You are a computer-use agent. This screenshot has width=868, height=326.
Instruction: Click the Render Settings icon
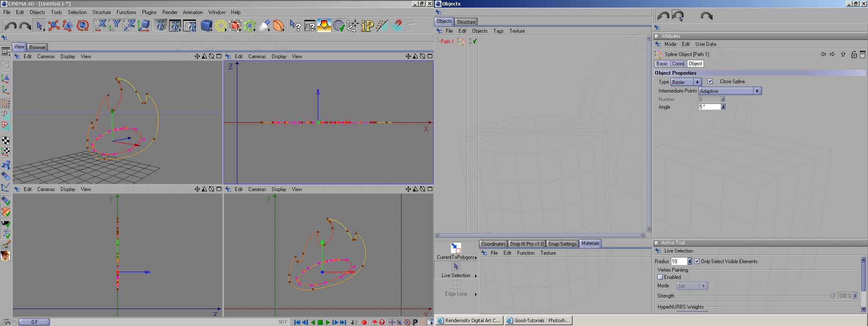click(x=189, y=26)
